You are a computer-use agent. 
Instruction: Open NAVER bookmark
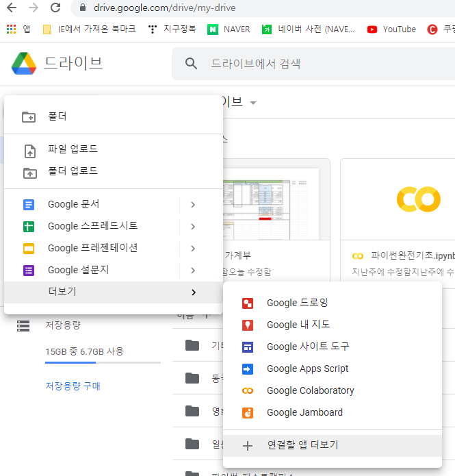point(229,29)
